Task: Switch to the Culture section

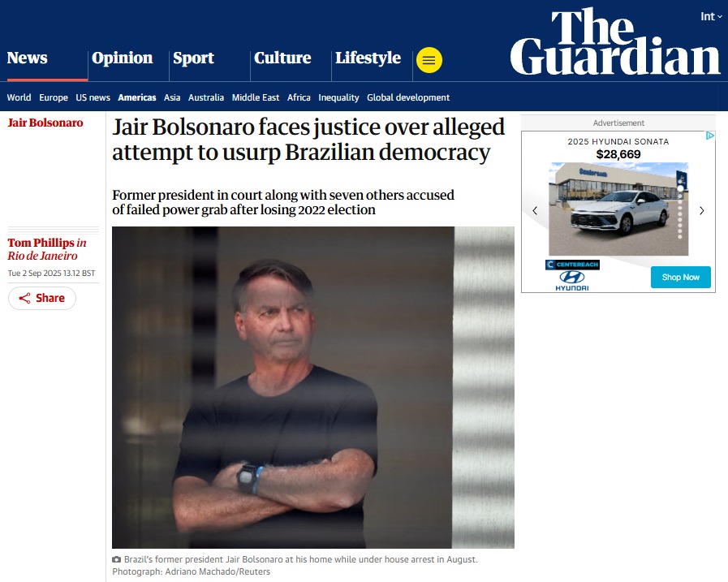Action: coord(282,58)
